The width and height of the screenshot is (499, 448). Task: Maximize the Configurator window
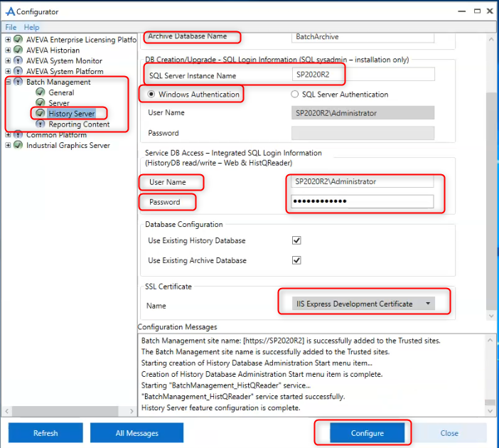tap(477, 11)
